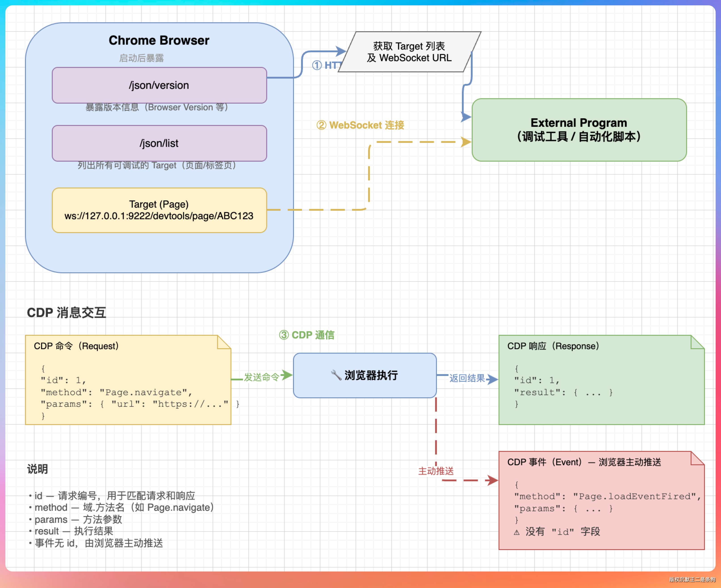Select the CDP 事件 (Event) note
This screenshot has width=721, height=588.
[x=602, y=500]
